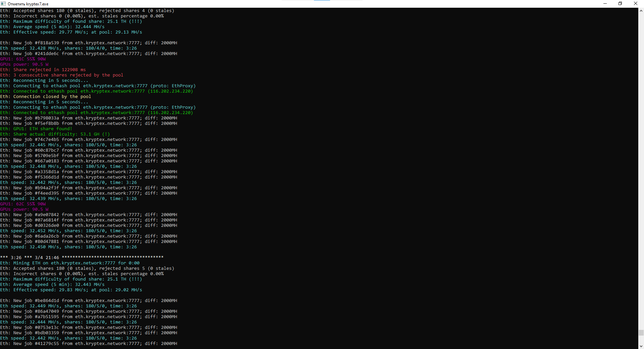The height and width of the screenshot is (349, 644).
Task: Minimize the kryptex7.exe console window
Action: point(605,4)
